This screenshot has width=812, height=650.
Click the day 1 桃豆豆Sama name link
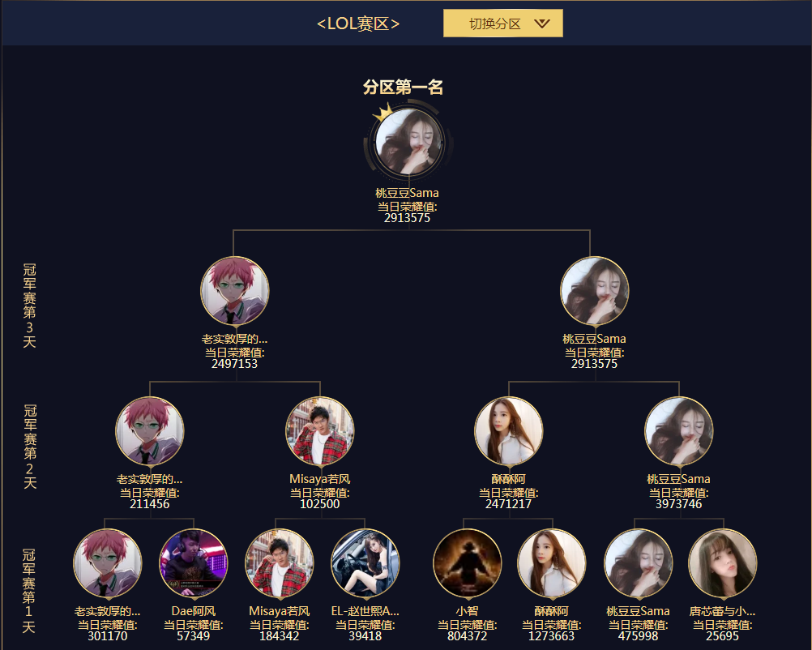(638, 611)
